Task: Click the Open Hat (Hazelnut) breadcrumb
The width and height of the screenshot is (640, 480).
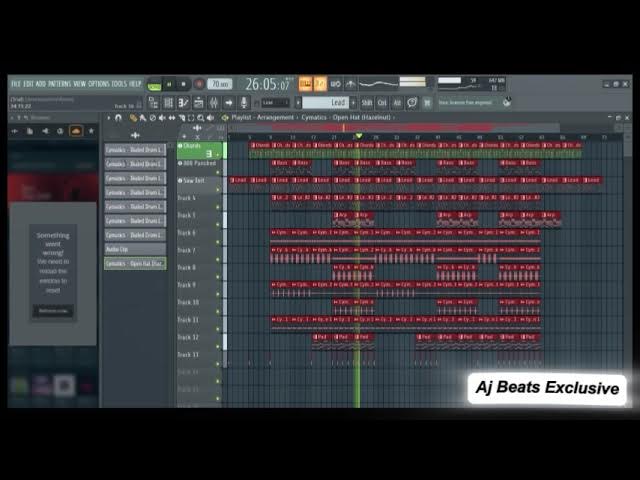Action: point(361,118)
